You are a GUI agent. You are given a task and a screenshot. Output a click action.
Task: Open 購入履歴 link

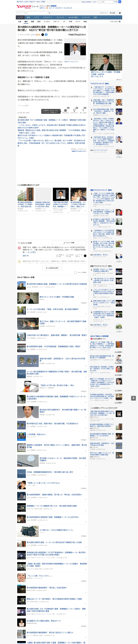(x=112, y=13)
